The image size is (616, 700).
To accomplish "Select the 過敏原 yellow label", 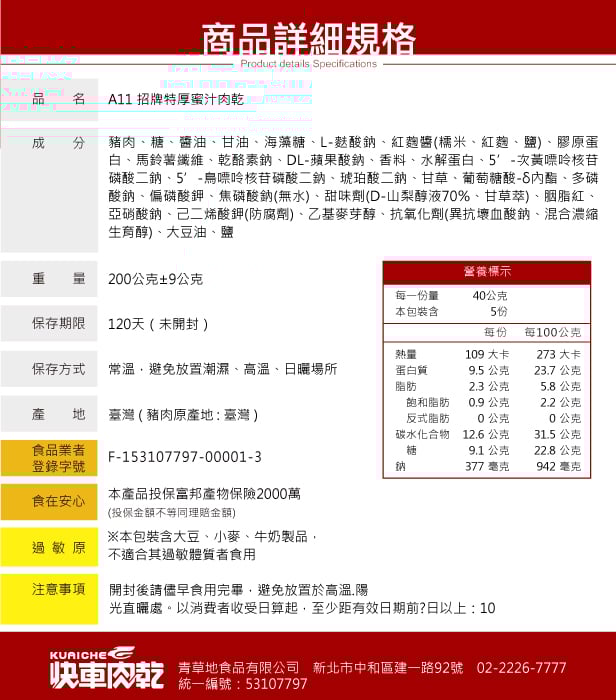I will (49, 547).
